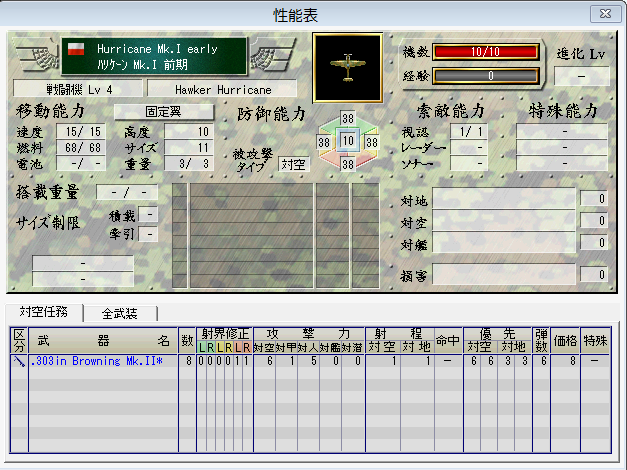
Task: Click the 燃料 value 68/ 68
Action: tap(81, 147)
